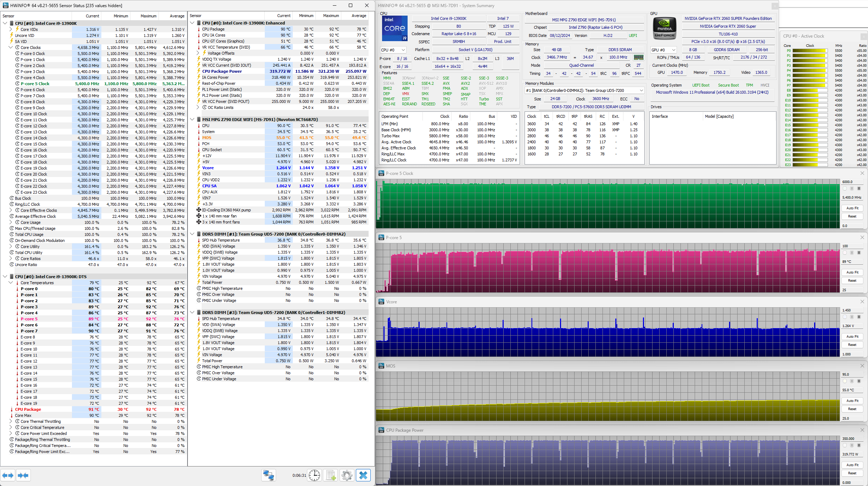Screen dimensions: 868x486
Task: Click Reset for MOS graph
Action: pyautogui.click(x=852, y=409)
